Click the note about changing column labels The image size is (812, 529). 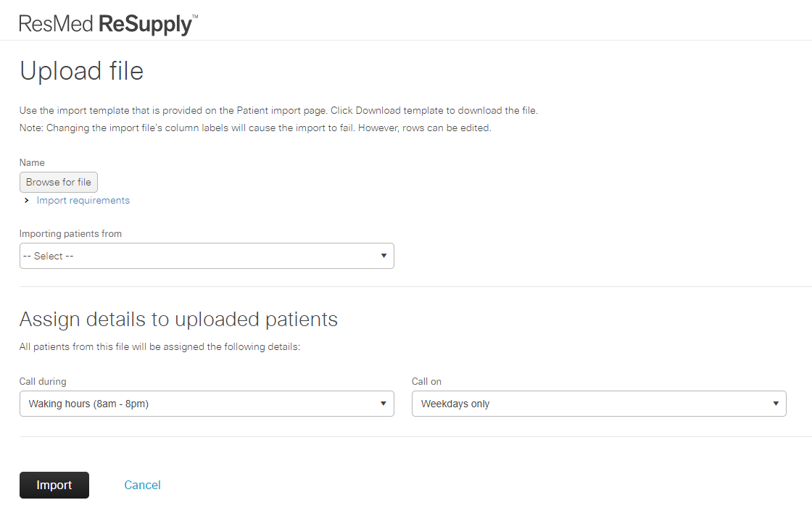click(x=255, y=128)
